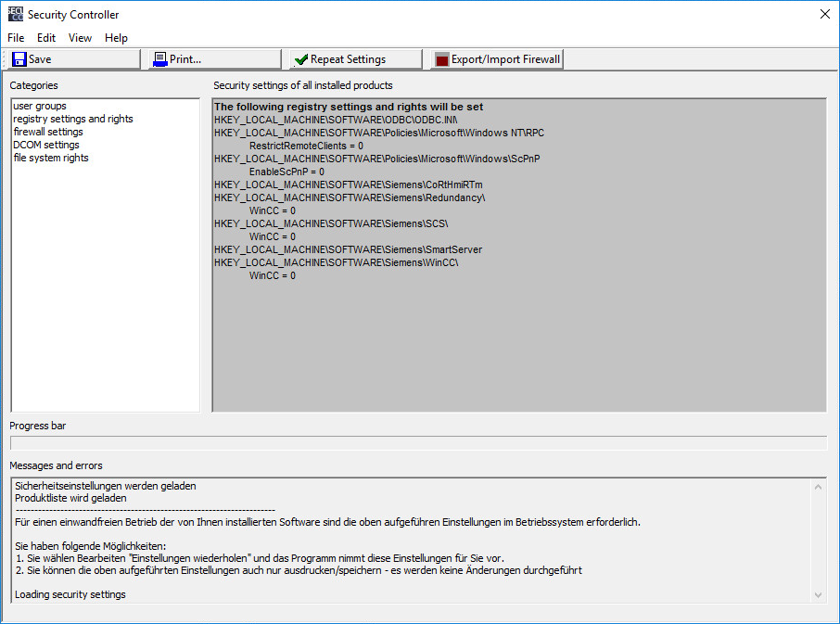Image resolution: width=840 pixels, height=624 pixels.
Task: Click the Repeat Settings button label
Action: pyautogui.click(x=349, y=59)
